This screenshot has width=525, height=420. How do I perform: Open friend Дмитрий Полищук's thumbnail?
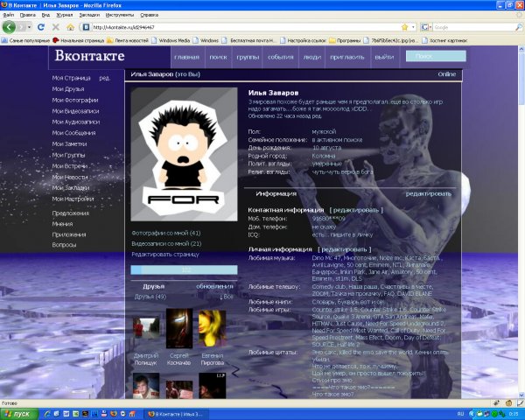(146, 327)
